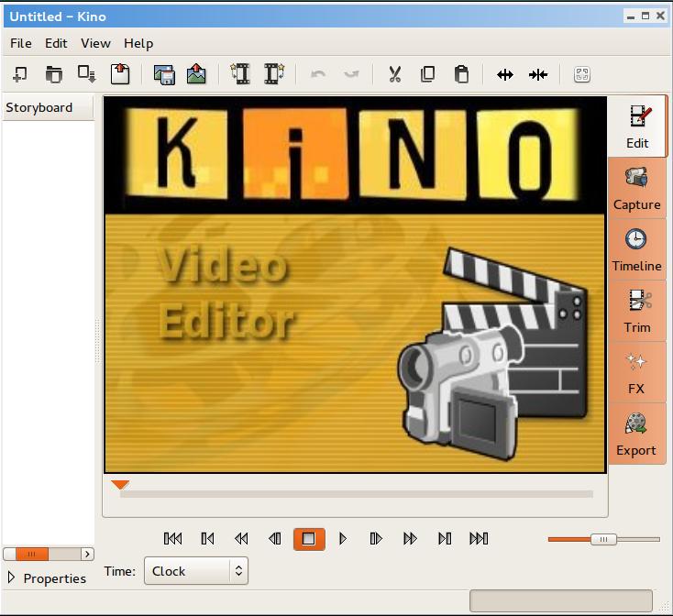
Task: Click the Open file toolbar icon
Action: coord(54,74)
